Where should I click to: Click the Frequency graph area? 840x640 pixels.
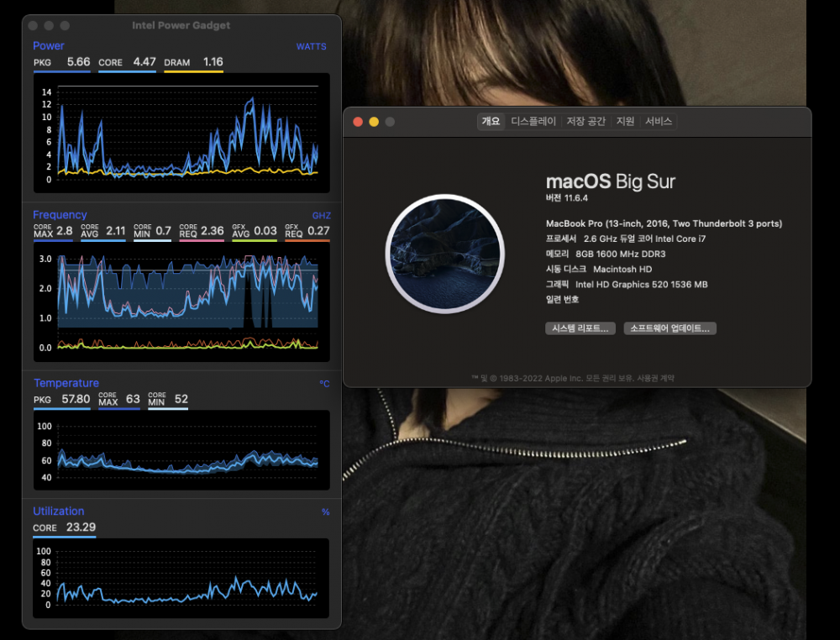click(x=181, y=302)
